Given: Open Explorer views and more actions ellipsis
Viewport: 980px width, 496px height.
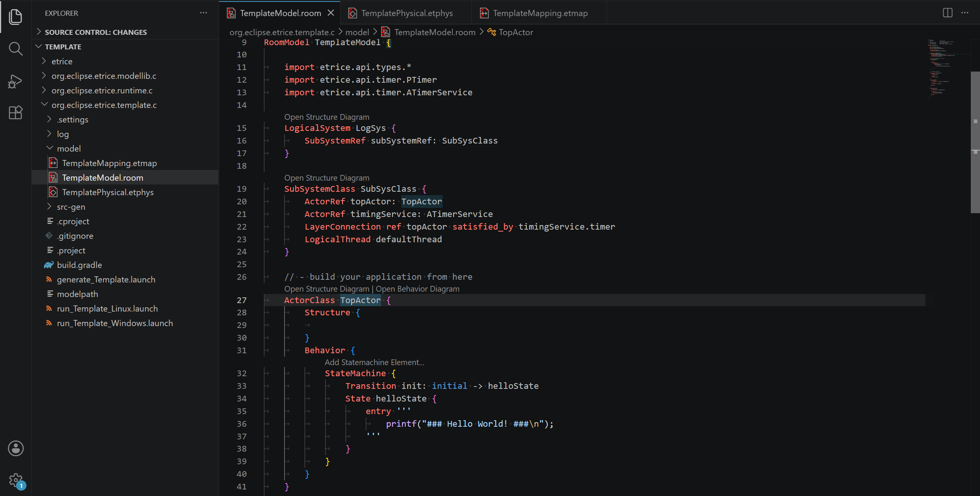Looking at the screenshot, I should click(203, 13).
